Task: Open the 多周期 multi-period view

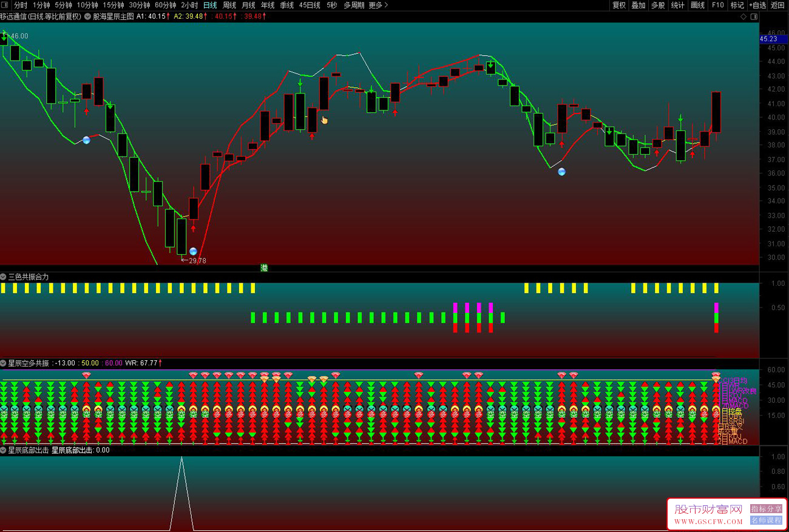Action: click(x=354, y=5)
